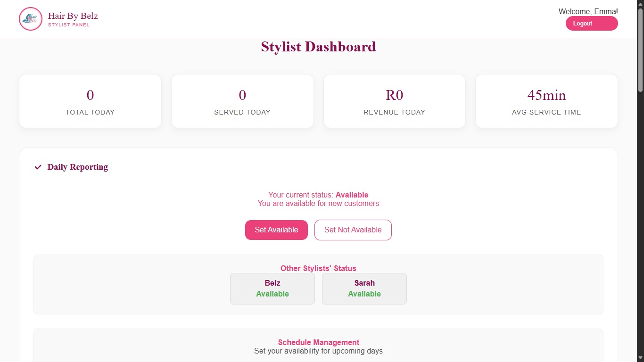Image resolution: width=644 pixels, height=362 pixels.
Task: Expand the Schedule Management section
Action: (318, 342)
